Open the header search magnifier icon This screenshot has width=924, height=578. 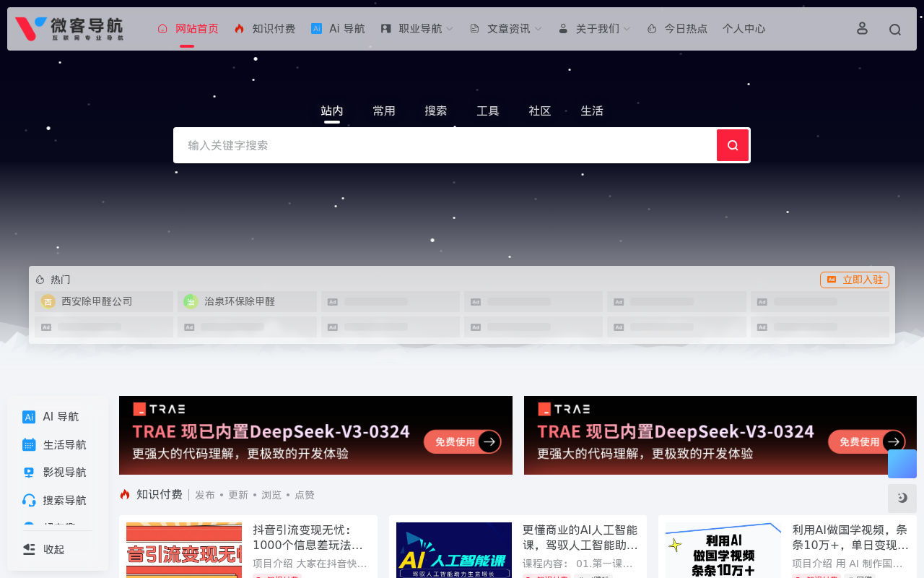[895, 29]
